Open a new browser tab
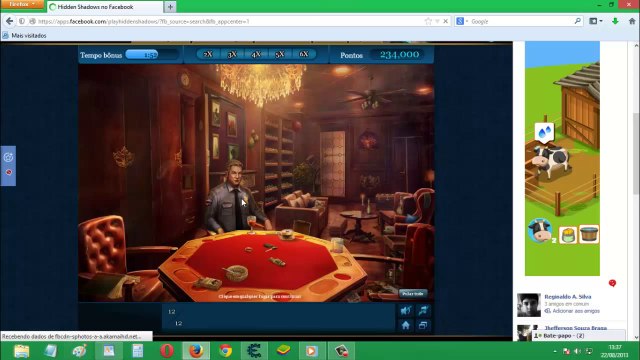This screenshot has height=360, width=640. tap(170, 7)
